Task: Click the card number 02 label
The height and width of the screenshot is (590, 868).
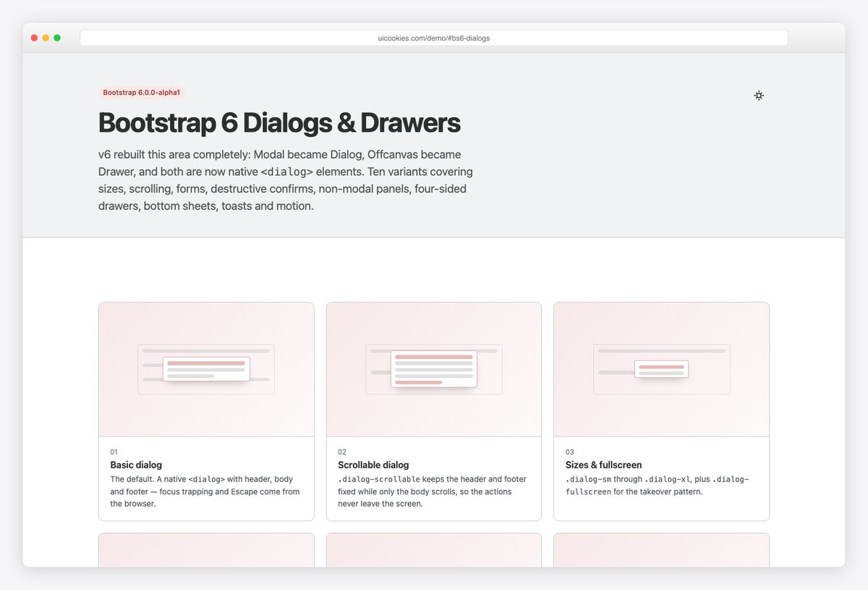Action: click(342, 452)
